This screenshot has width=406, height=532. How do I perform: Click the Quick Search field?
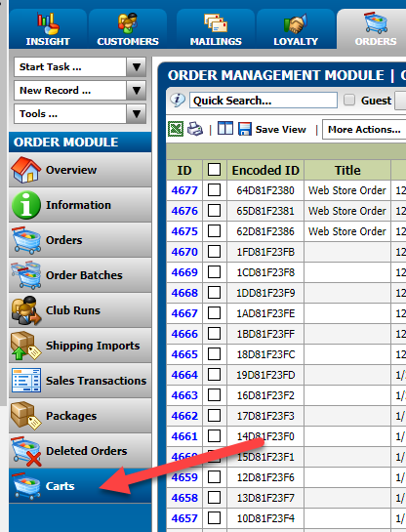(264, 101)
